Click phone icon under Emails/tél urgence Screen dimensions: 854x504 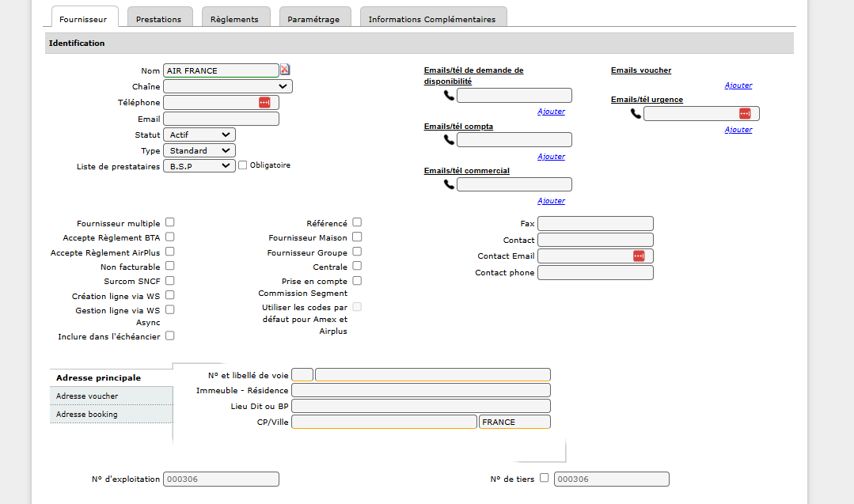636,113
